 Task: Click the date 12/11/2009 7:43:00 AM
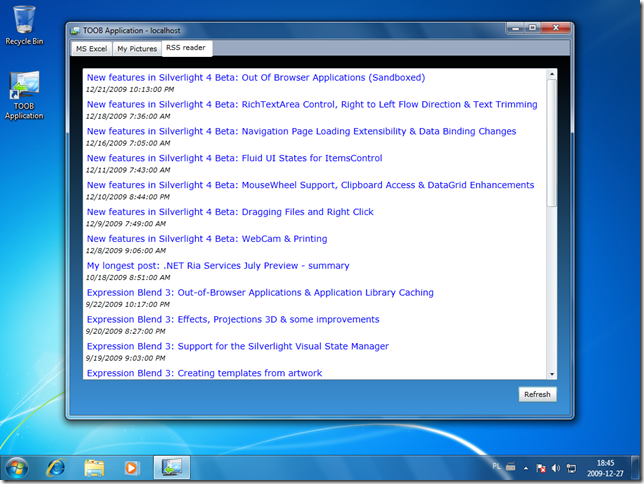(128, 170)
